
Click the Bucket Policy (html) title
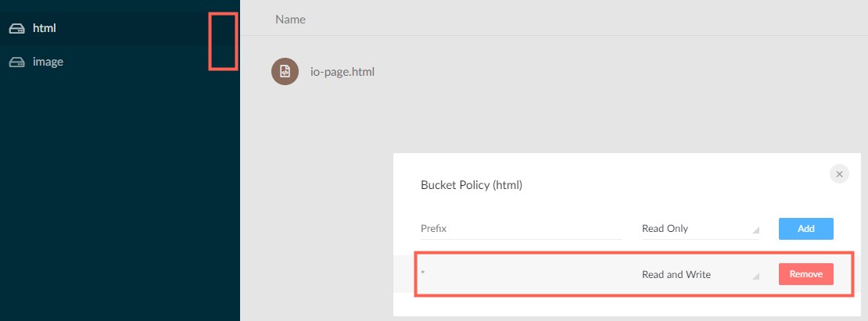coord(471,185)
